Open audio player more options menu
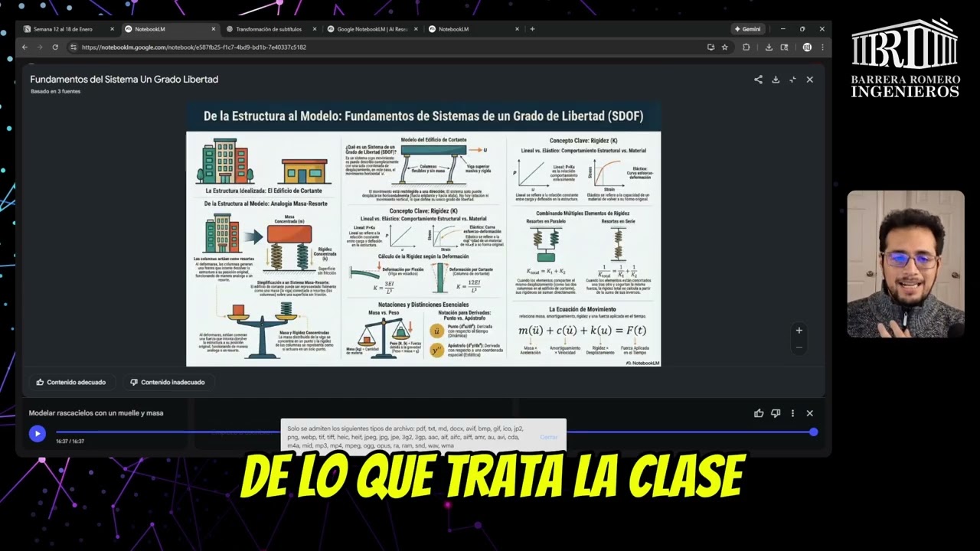The width and height of the screenshot is (980, 551). point(792,413)
